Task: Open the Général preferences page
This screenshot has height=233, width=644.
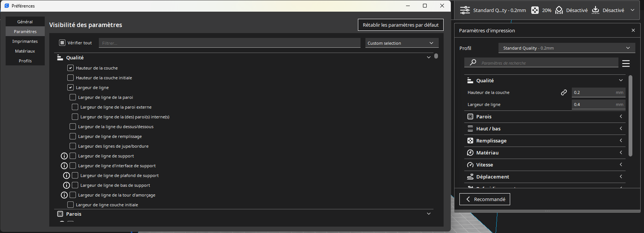Action: (25, 21)
